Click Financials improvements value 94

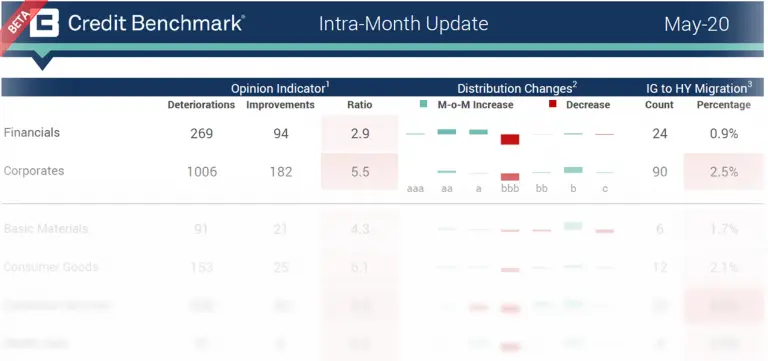(281, 133)
